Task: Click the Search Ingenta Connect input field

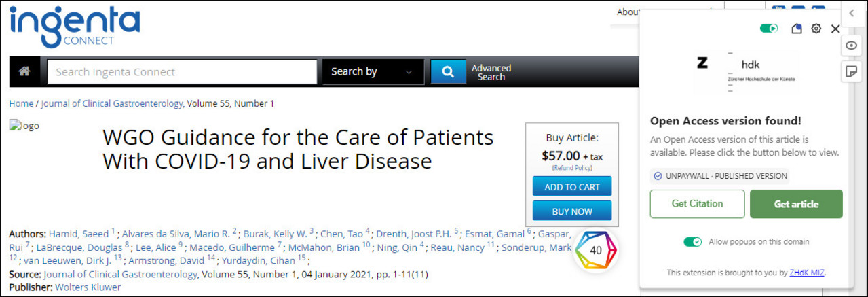Action: pos(182,72)
